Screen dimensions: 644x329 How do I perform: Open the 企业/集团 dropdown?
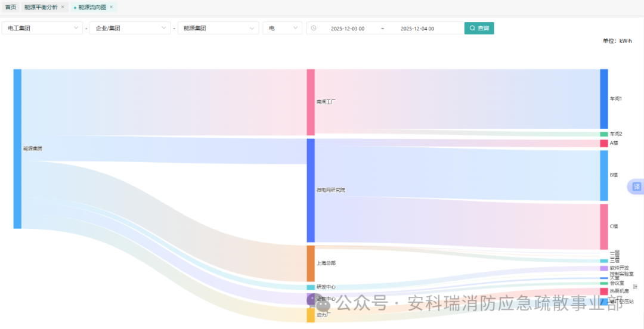(130, 28)
